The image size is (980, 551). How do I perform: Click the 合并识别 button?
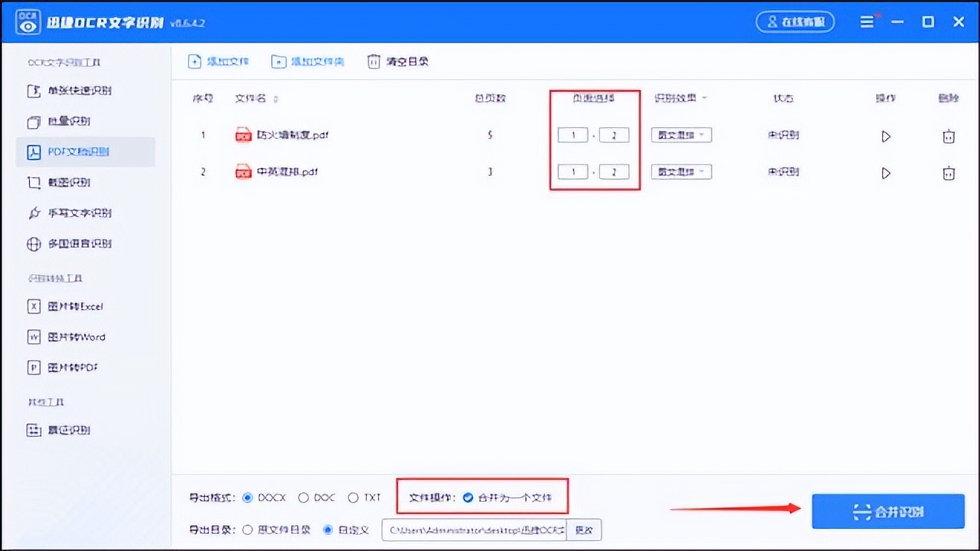tap(887, 511)
